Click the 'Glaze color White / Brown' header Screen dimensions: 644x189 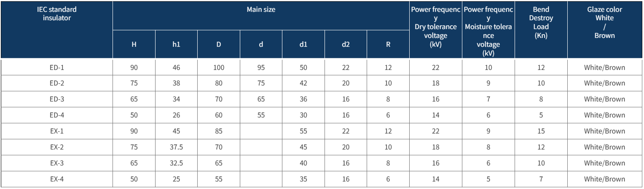pos(604,22)
